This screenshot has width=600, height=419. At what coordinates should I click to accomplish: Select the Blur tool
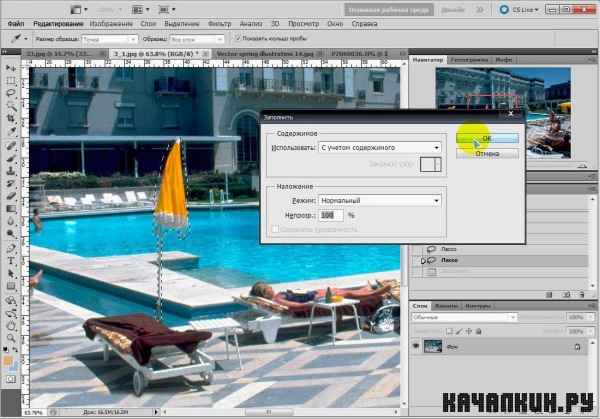click(x=11, y=221)
